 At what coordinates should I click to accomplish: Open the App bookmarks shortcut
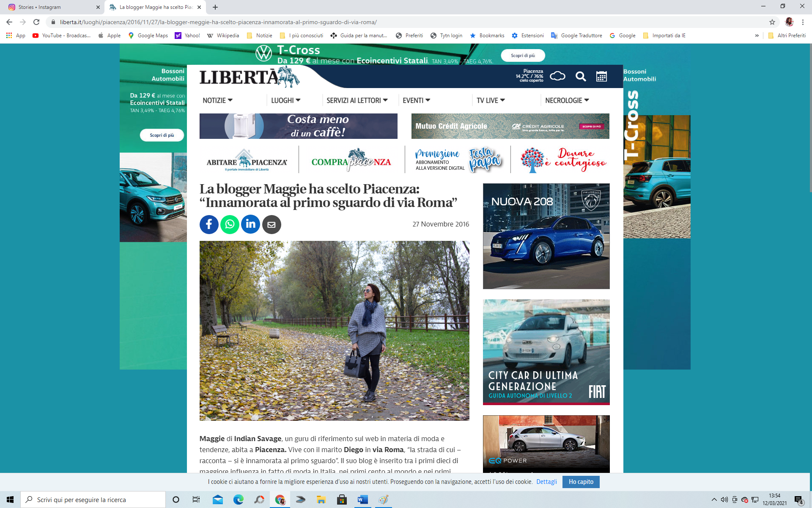(16, 36)
